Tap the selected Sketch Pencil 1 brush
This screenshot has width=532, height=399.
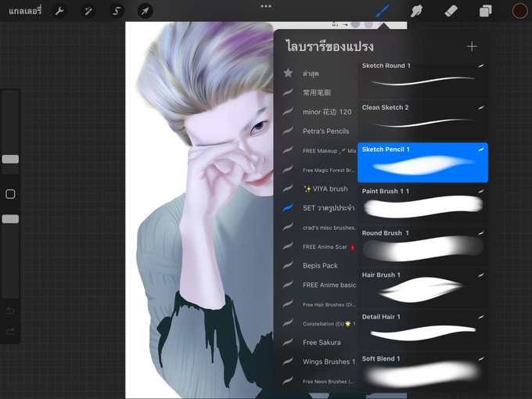422,163
